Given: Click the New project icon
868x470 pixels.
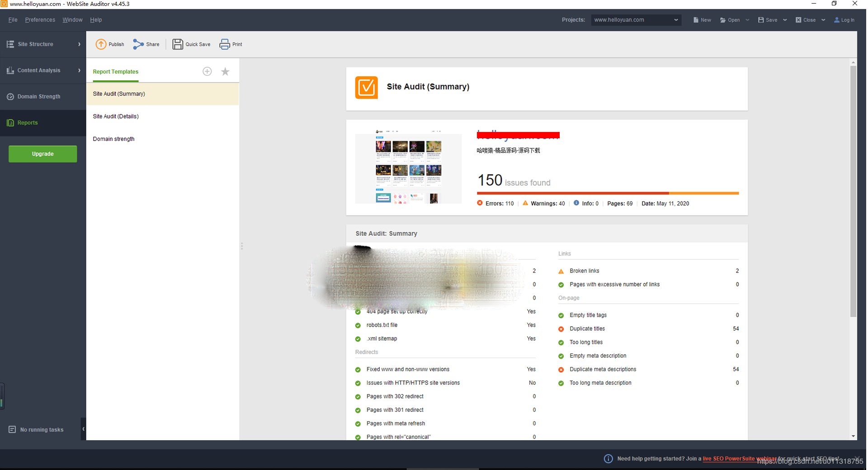Looking at the screenshot, I should coord(696,20).
